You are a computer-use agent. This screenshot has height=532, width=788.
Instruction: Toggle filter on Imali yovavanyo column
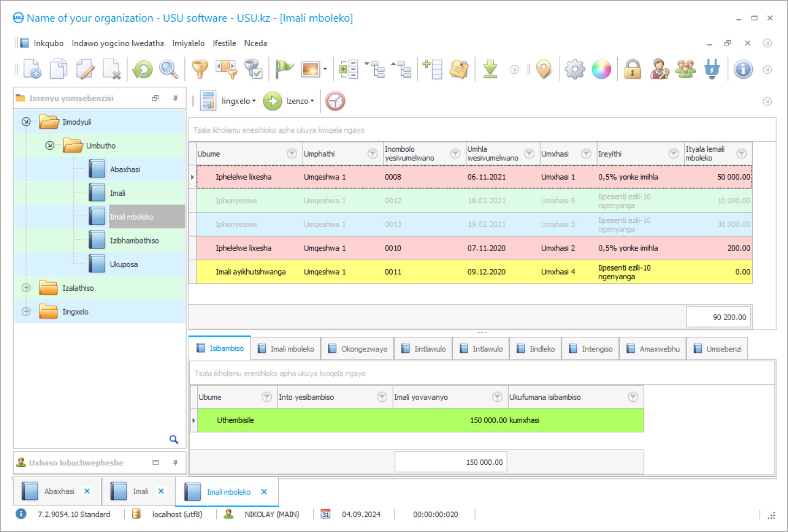pyautogui.click(x=497, y=397)
